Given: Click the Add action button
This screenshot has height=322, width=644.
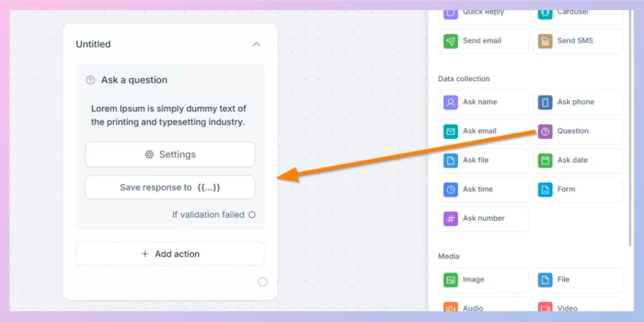Looking at the screenshot, I should click(170, 254).
